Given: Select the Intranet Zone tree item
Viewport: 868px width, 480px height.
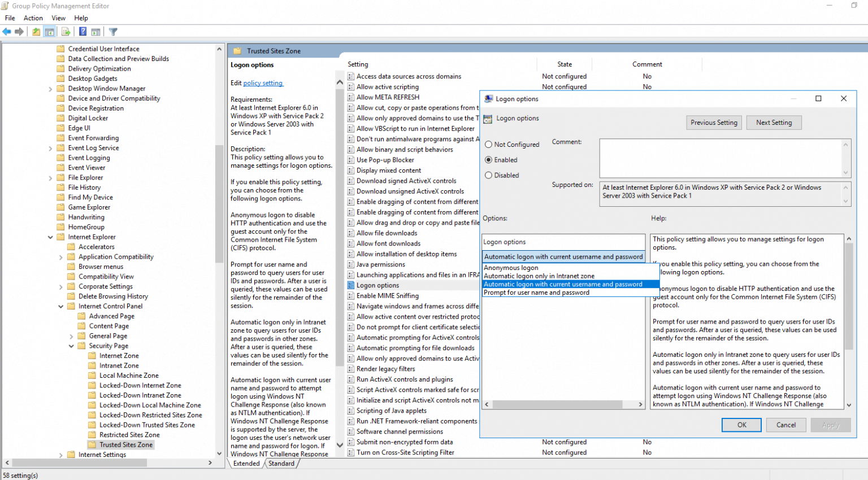Looking at the screenshot, I should (x=119, y=366).
